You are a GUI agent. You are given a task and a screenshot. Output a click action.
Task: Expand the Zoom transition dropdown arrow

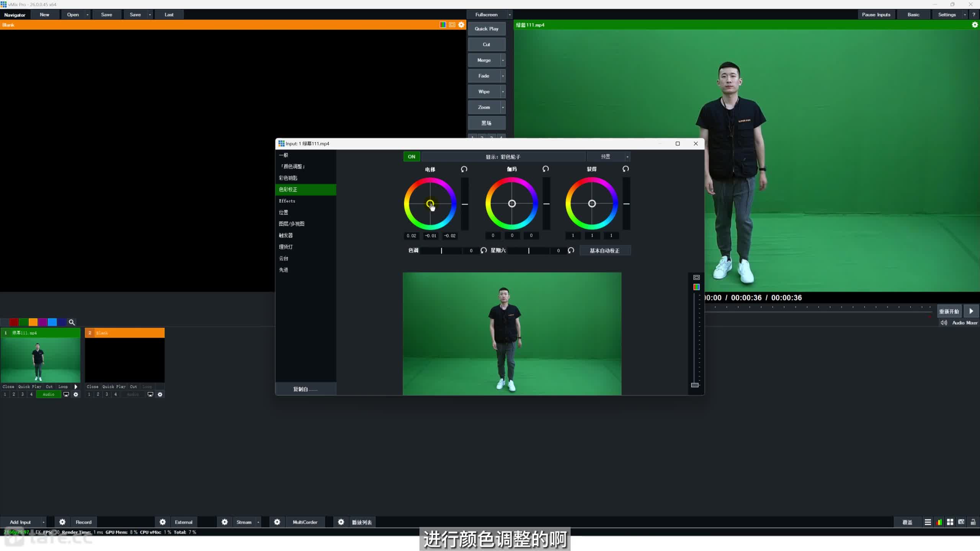click(503, 107)
